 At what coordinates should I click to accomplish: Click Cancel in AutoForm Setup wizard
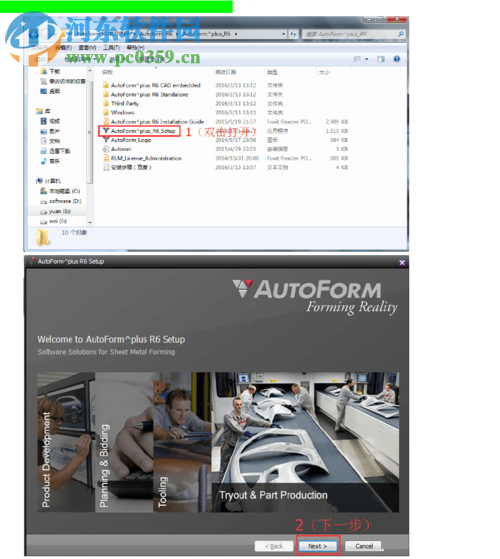(x=364, y=546)
